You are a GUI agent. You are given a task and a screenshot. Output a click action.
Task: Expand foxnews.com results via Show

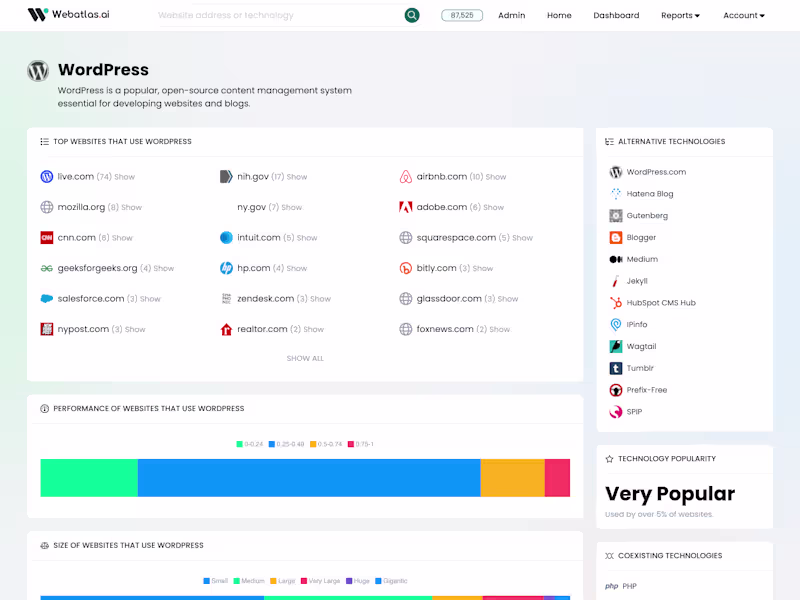coord(499,330)
